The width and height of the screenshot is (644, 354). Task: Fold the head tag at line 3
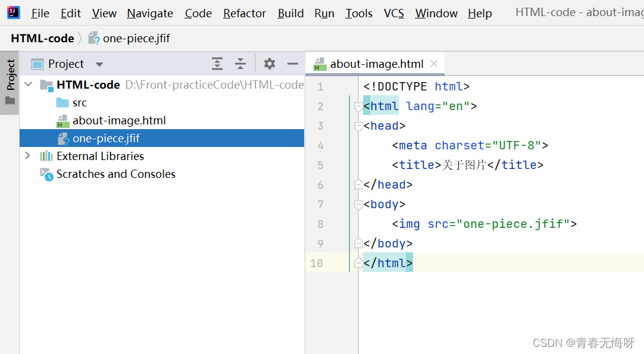[358, 127]
